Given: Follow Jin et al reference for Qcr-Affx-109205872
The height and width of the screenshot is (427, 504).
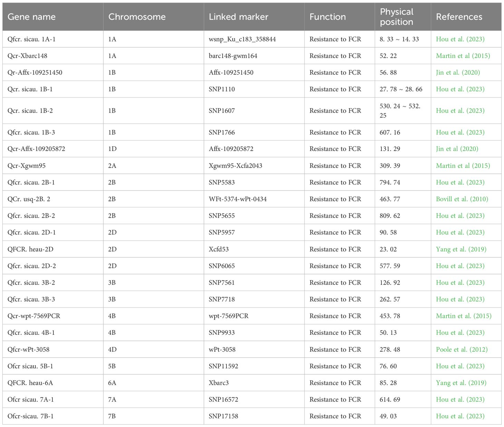Looking at the screenshot, I should [457, 149].
